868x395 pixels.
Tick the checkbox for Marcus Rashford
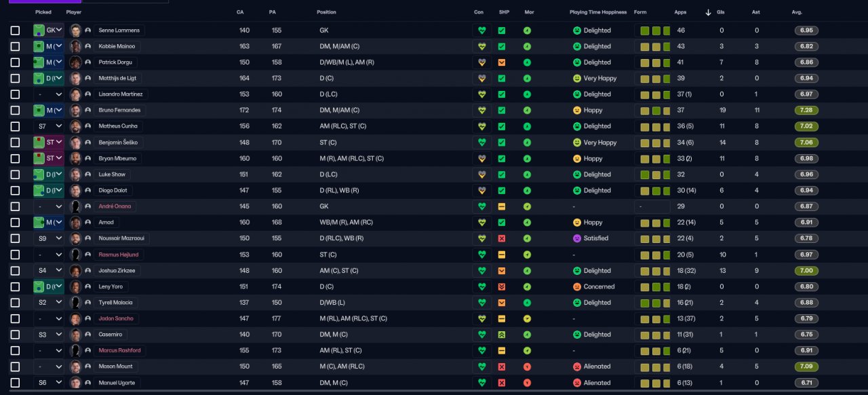[15, 350]
